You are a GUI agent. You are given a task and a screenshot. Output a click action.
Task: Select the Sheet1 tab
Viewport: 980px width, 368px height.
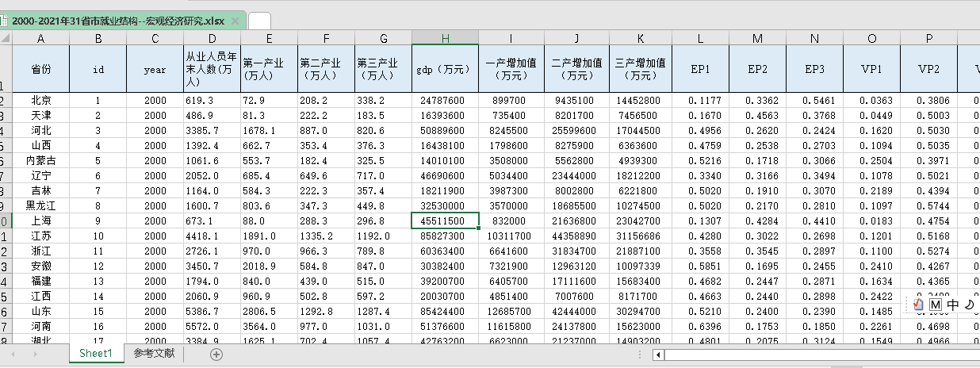tap(95, 354)
